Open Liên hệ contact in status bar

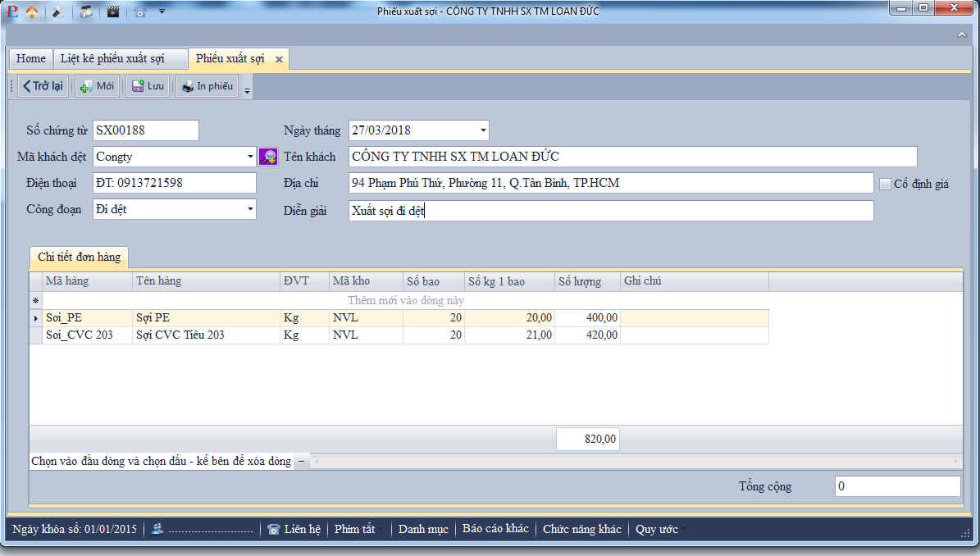pos(294,529)
